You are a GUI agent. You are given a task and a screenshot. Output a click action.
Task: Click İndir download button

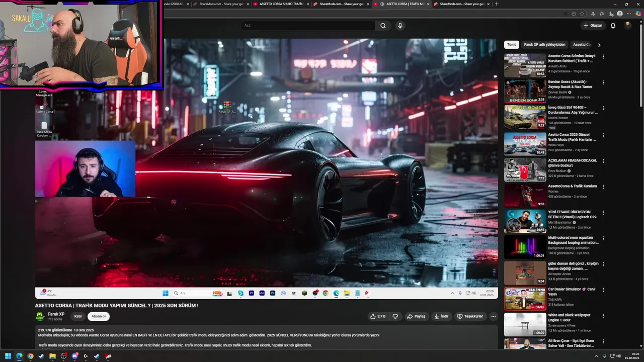[x=441, y=316]
